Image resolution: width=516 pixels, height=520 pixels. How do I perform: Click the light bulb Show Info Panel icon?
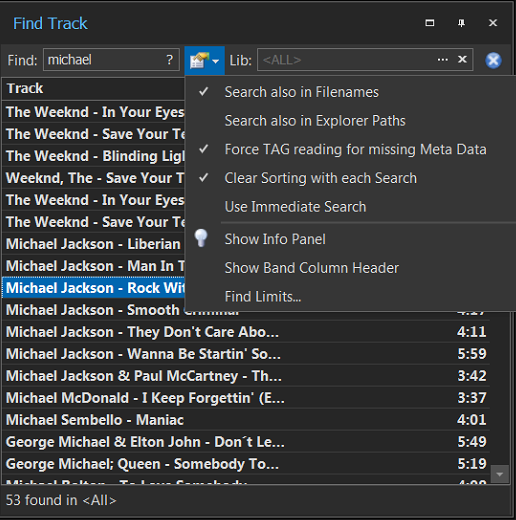[x=201, y=238]
